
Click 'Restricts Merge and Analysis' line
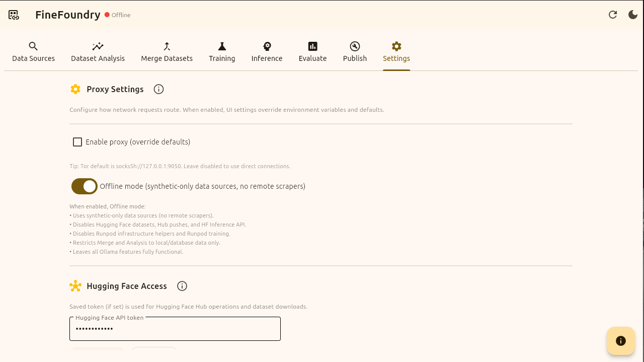(145, 243)
